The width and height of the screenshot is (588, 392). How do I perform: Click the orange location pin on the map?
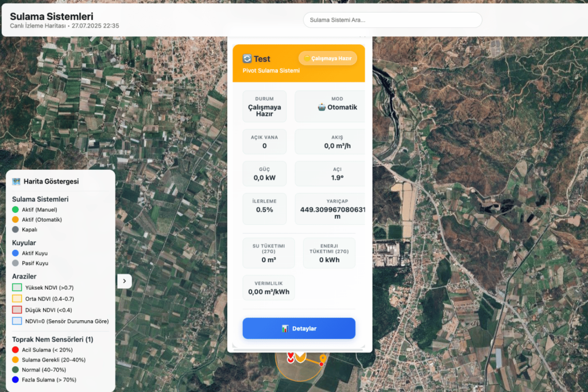click(323, 359)
